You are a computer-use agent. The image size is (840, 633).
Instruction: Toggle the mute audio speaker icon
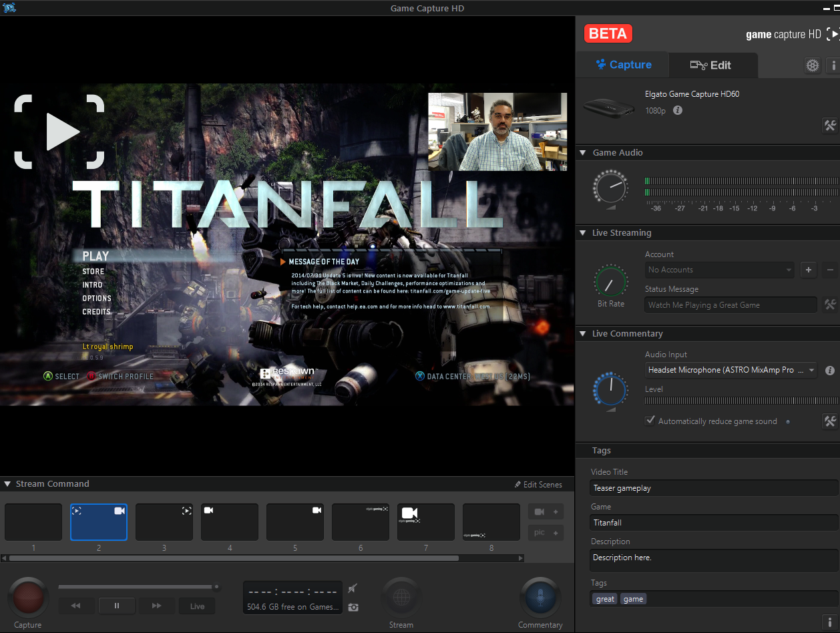pos(353,588)
